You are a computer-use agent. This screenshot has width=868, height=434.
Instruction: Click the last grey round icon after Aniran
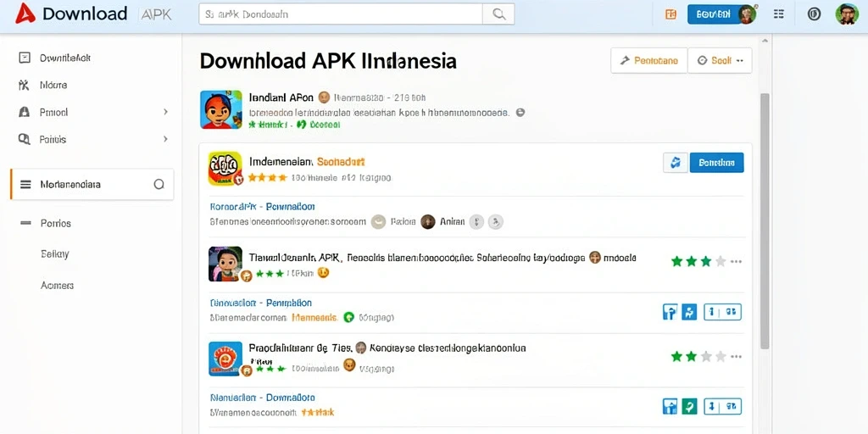coord(496,222)
